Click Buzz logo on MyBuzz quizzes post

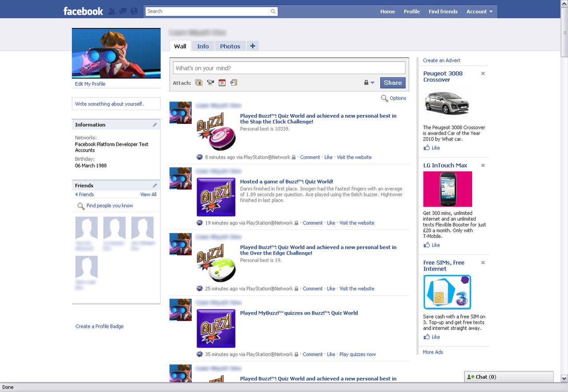point(216,329)
